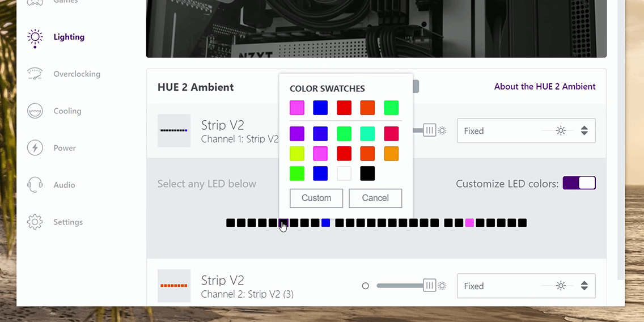This screenshot has width=644, height=322.
Task: Click the Settings gear icon
Action: pos(35,222)
